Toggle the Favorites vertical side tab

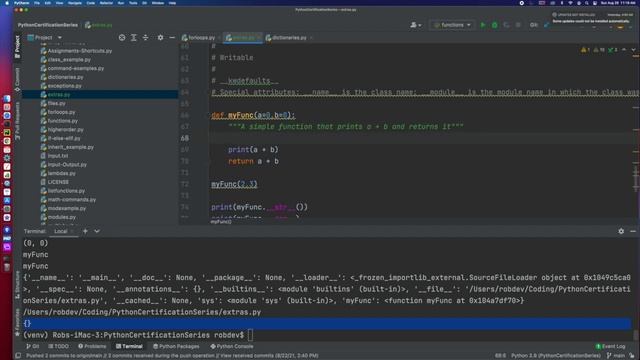pyautogui.click(x=17, y=322)
